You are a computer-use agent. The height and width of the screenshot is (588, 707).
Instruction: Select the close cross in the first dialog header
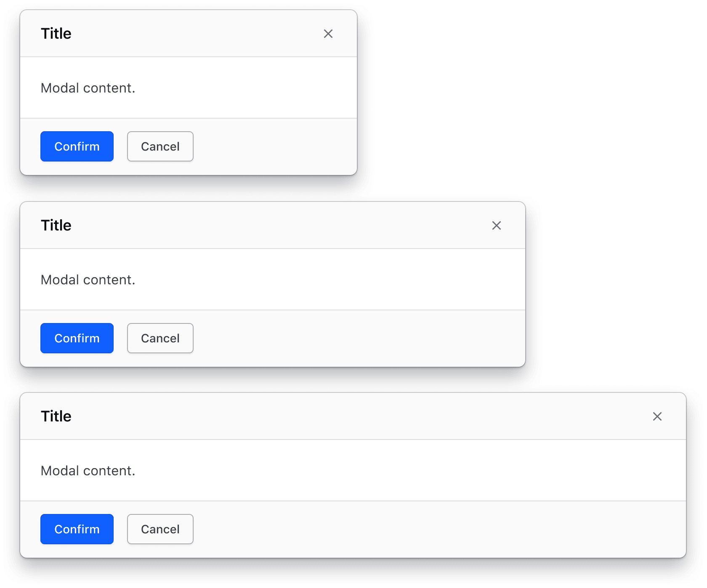point(328,34)
